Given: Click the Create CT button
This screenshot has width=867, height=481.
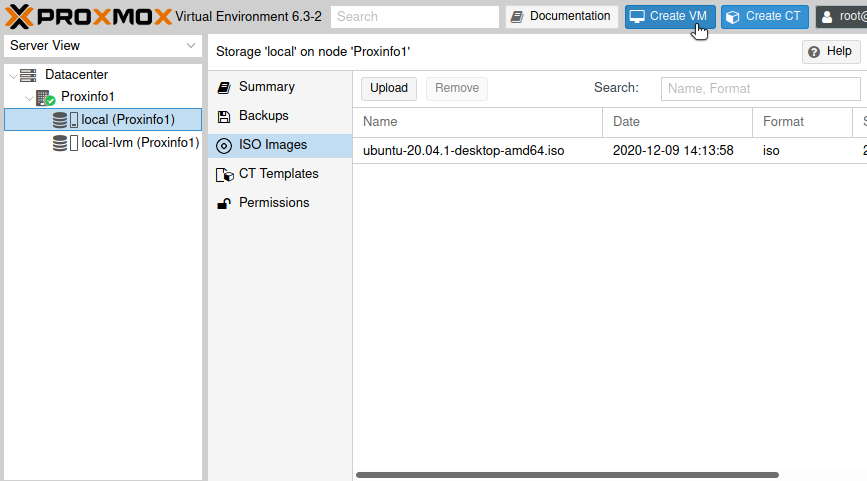Looking at the screenshot, I should (x=765, y=17).
